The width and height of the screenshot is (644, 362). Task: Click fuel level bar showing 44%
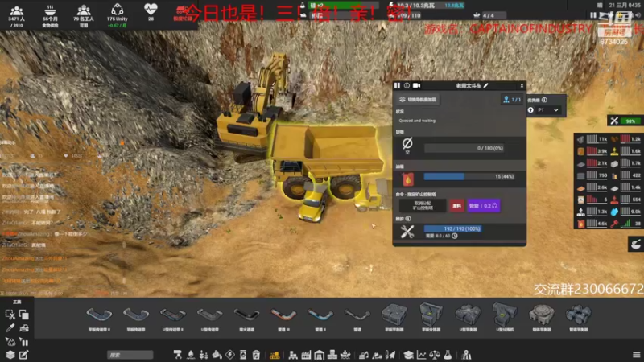click(469, 176)
